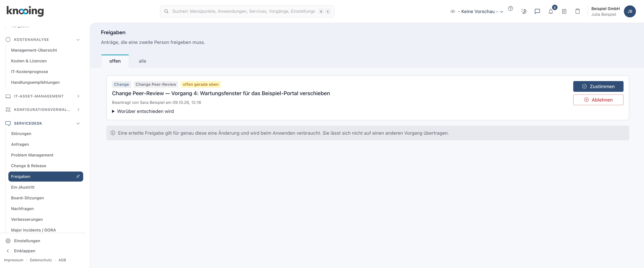Click the Ablehnen button
The image size is (644, 268).
tap(598, 100)
